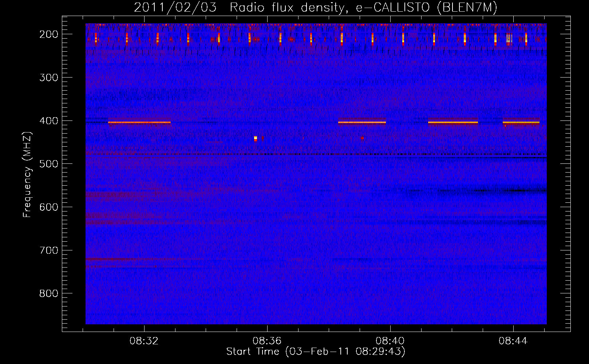Click the orange 400 MHz emission bar near 08:42
This screenshot has width=589, height=364.
(x=453, y=122)
